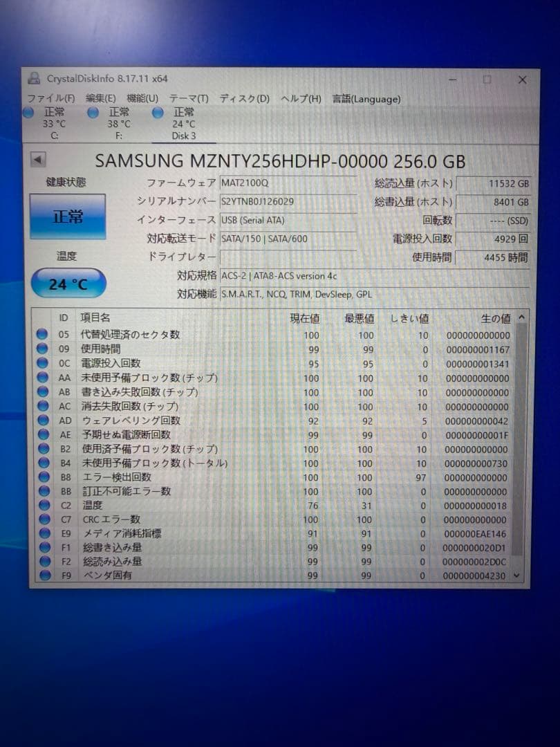The image size is (560, 747).
Task: Click the SMART list vertical scrollbar thumb
Action: (519, 439)
